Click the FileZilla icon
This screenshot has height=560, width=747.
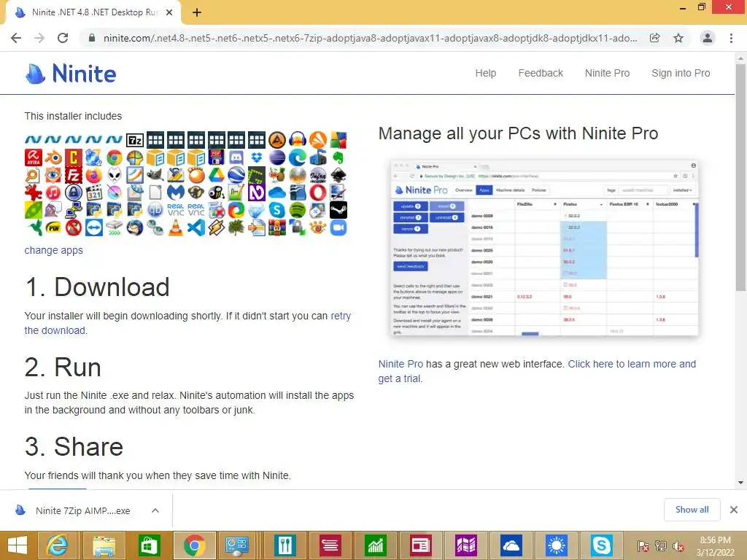tap(74, 175)
